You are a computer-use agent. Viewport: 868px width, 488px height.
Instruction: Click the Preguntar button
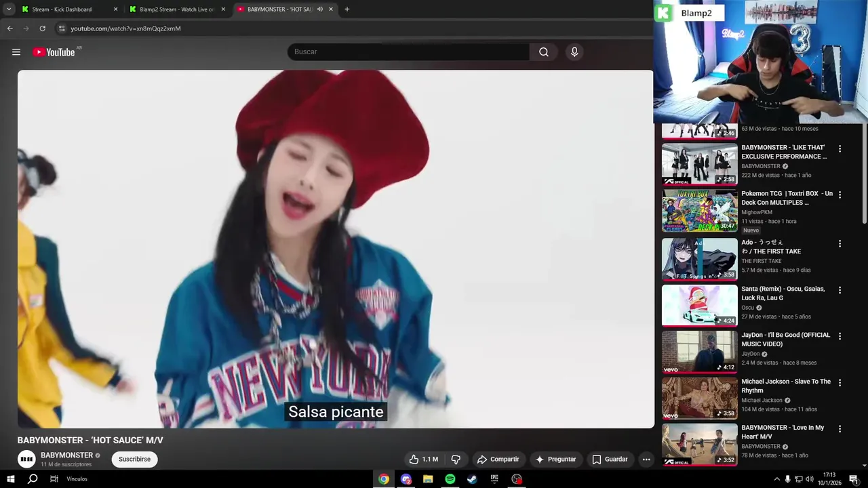(555, 460)
